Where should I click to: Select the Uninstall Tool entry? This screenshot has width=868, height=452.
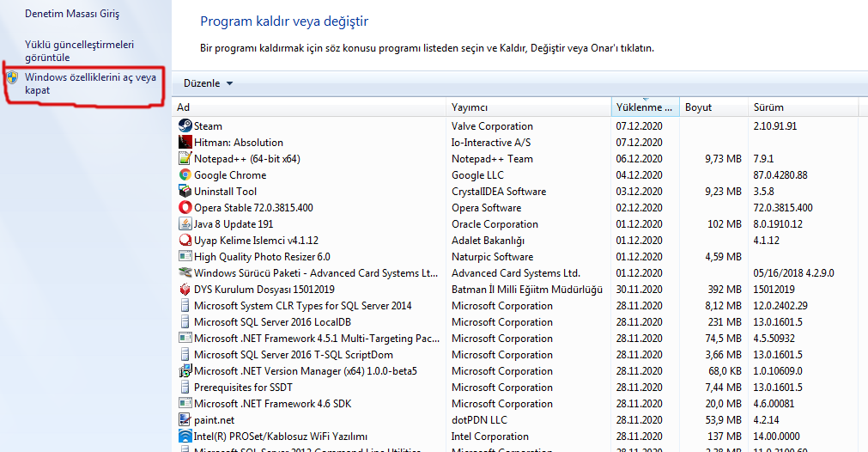[225, 192]
